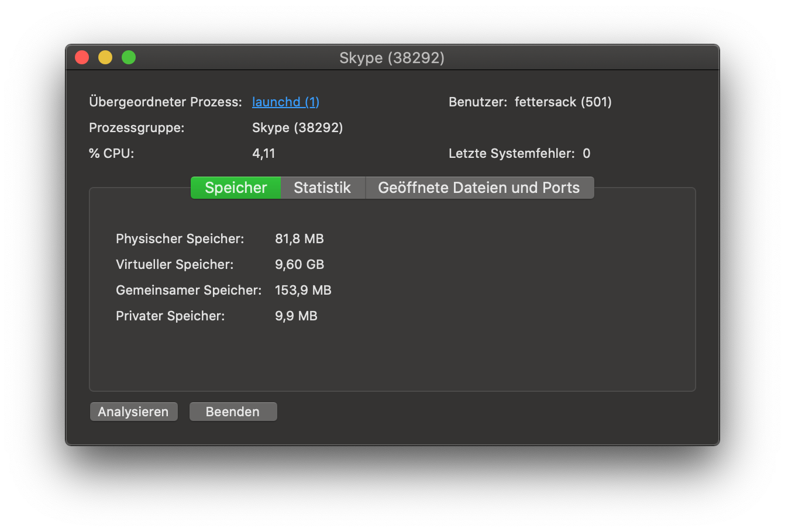
Task: Open the Geöffnete Dateien und Ports tab
Action: 479,188
